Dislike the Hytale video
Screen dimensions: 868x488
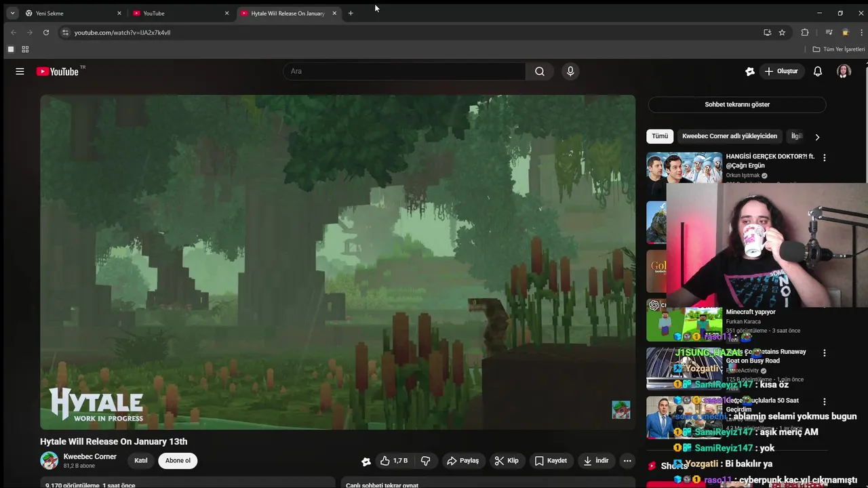click(426, 461)
